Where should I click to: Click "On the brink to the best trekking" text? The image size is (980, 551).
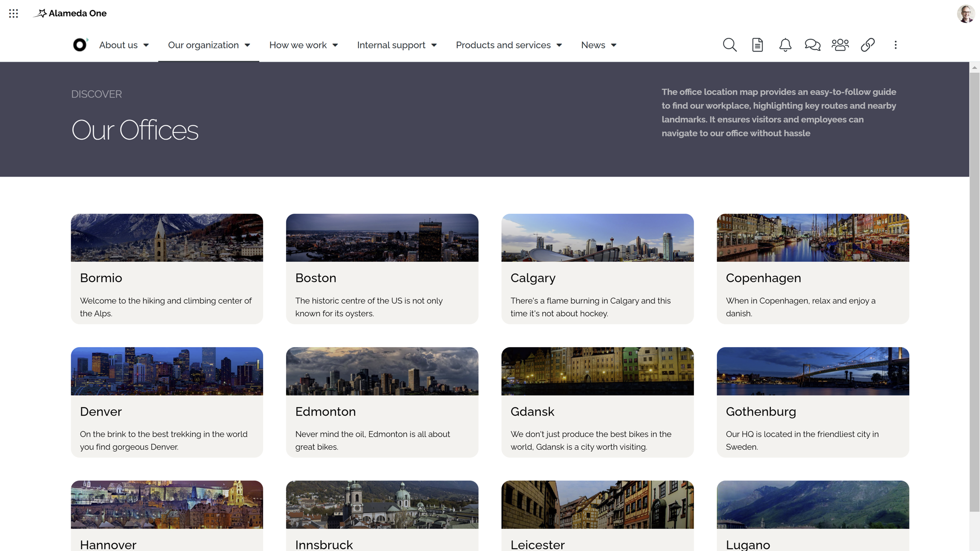pyautogui.click(x=164, y=441)
